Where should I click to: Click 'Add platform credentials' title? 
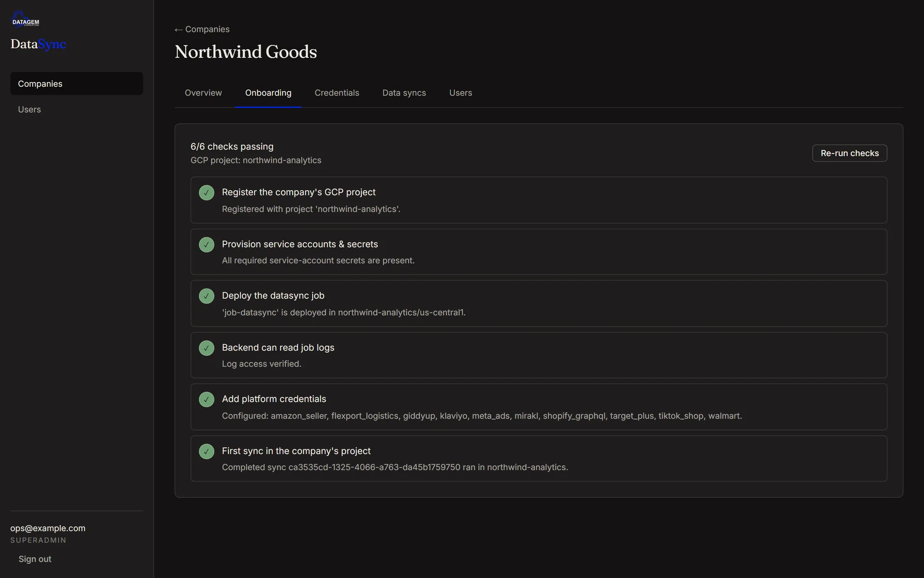click(274, 399)
